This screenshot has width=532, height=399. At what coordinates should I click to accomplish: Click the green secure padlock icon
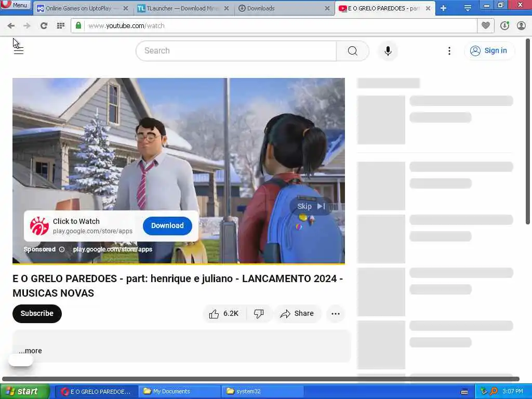tap(78, 25)
